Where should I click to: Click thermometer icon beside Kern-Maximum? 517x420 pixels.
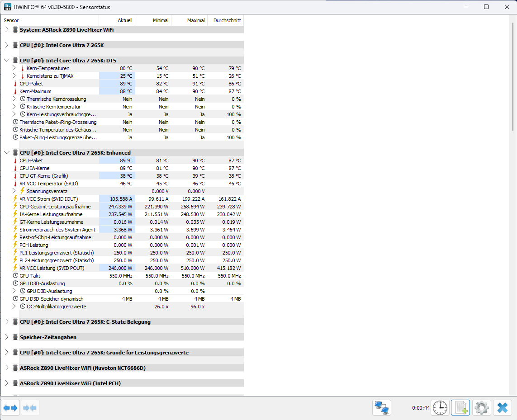[15, 91]
